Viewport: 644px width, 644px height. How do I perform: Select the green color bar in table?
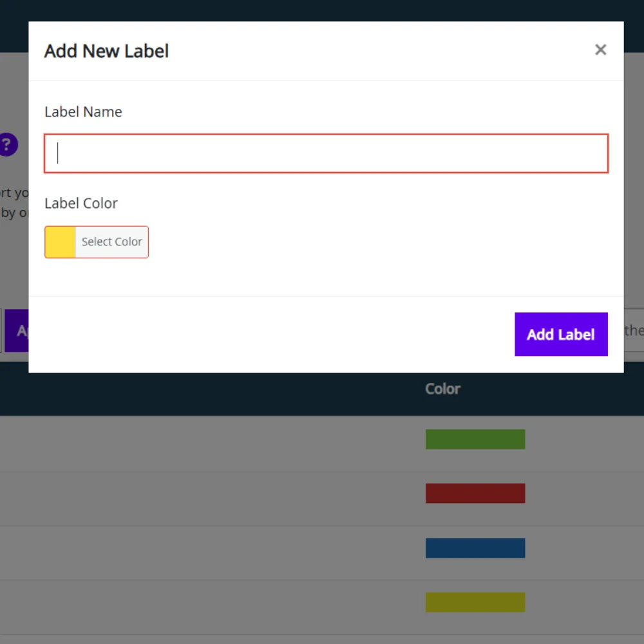click(475, 439)
